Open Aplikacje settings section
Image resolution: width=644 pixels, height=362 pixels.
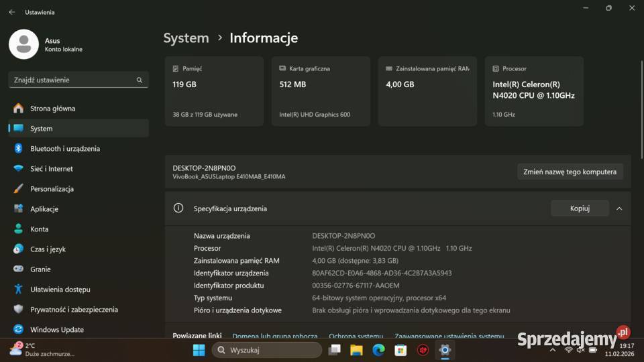tap(78, 209)
